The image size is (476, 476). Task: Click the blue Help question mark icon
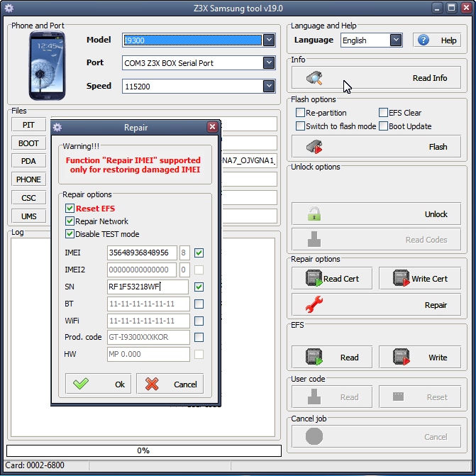[x=424, y=40]
